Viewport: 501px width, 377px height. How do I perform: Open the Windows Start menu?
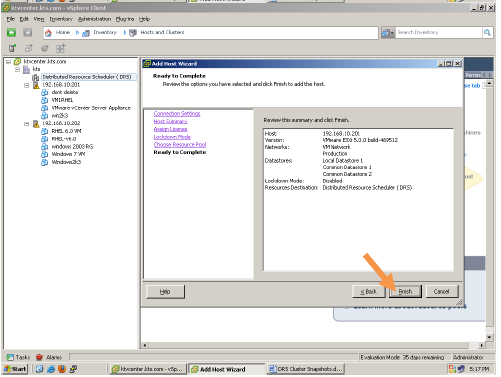pyautogui.click(x=15, y=369)
